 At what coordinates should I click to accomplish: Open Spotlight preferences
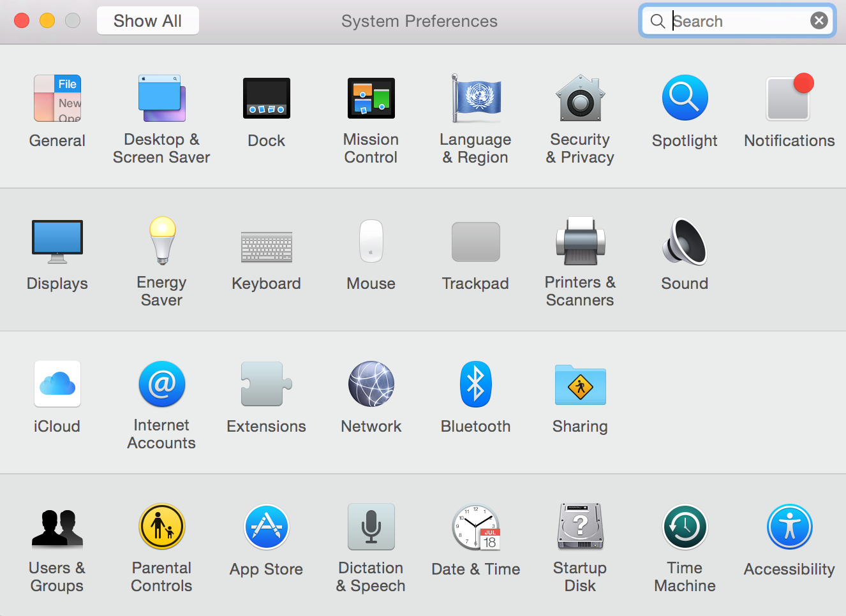click(x=685, y=99)
